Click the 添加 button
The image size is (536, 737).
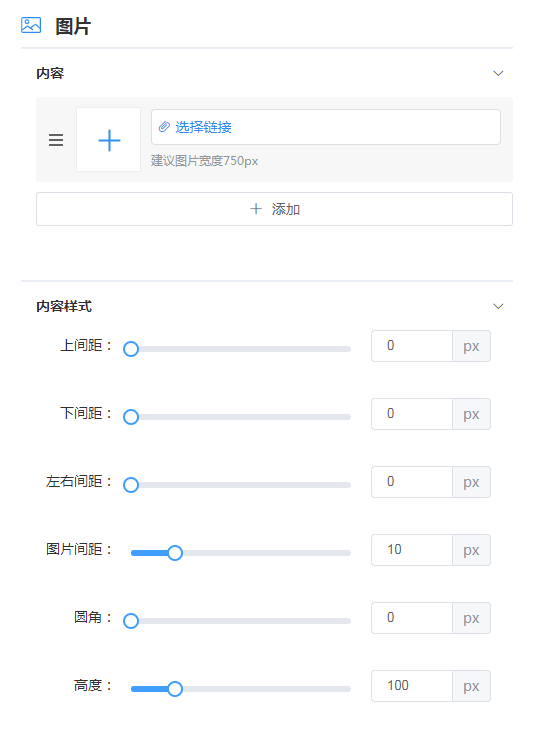[274, 209]
